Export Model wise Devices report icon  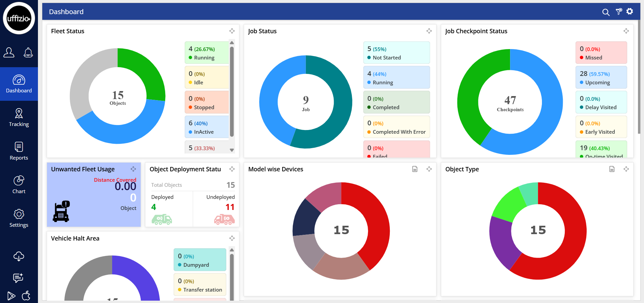[x=415, y=169]
